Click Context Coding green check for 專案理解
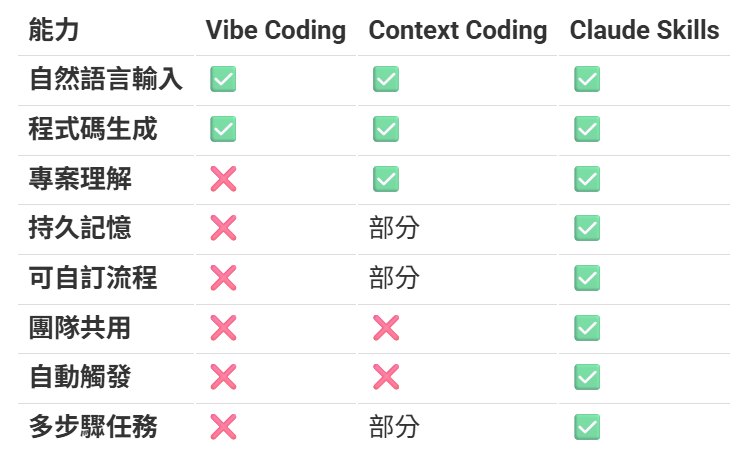Viewport: 751px width, 475px height. coord(386,179)
